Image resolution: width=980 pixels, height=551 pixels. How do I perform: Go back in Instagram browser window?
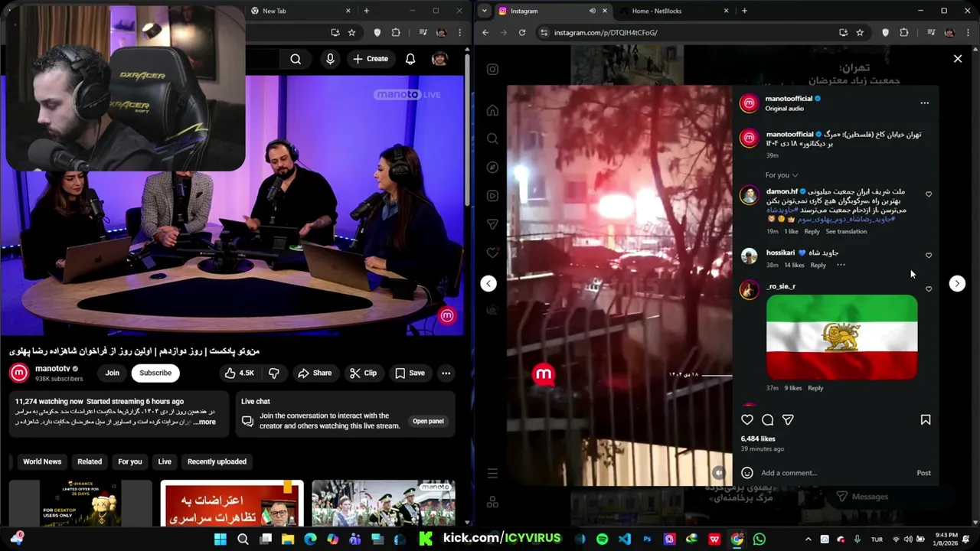(485, 32)
